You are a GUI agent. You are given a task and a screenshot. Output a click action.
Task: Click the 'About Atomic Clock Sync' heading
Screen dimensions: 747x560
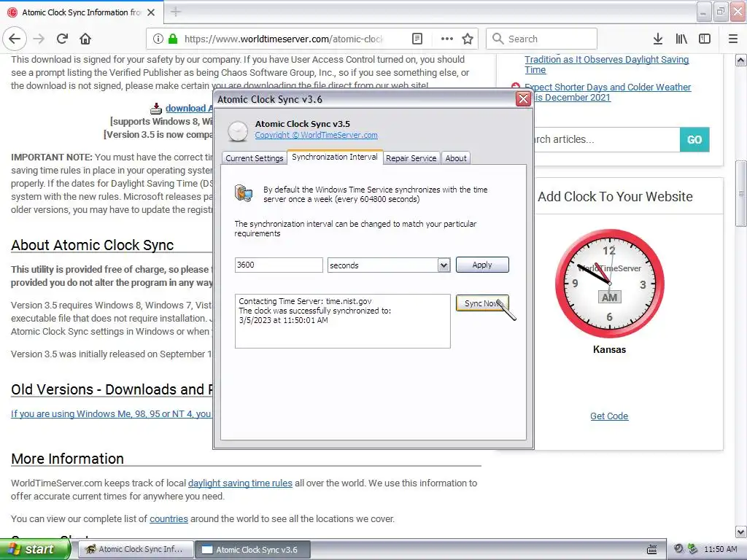point(93,245)
